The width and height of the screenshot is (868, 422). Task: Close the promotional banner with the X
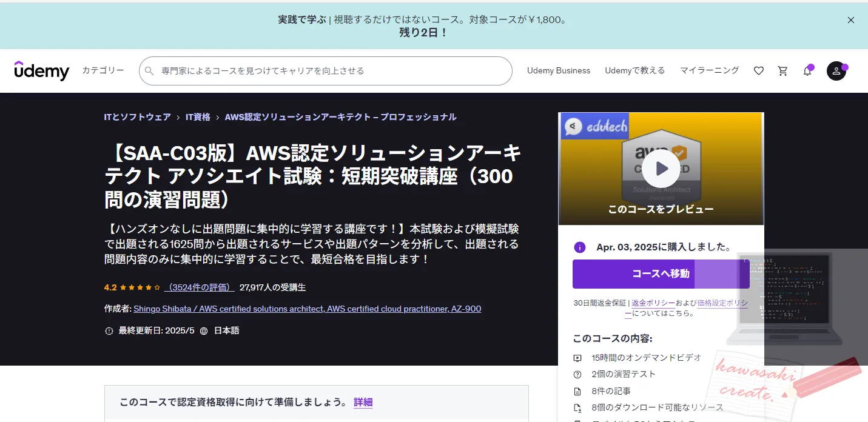851,20
